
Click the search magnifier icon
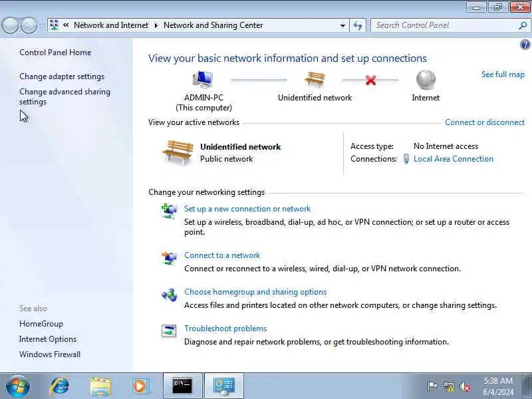523,25
